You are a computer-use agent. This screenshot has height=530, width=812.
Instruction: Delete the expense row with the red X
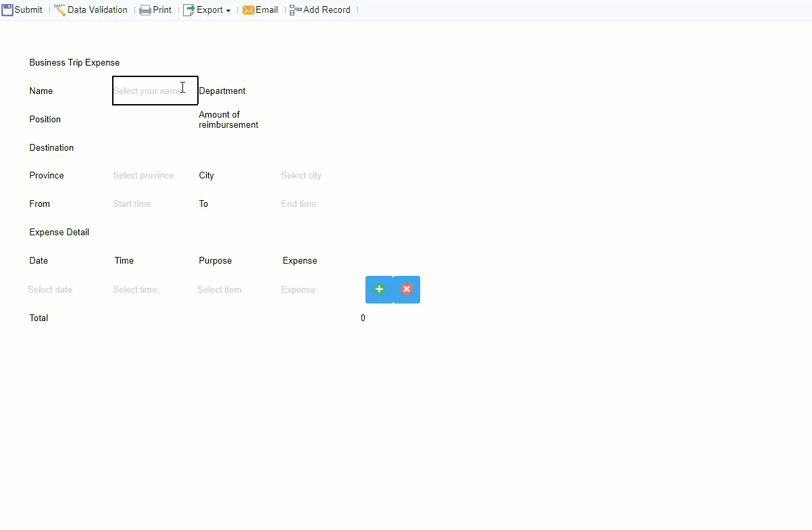(407, 289)
